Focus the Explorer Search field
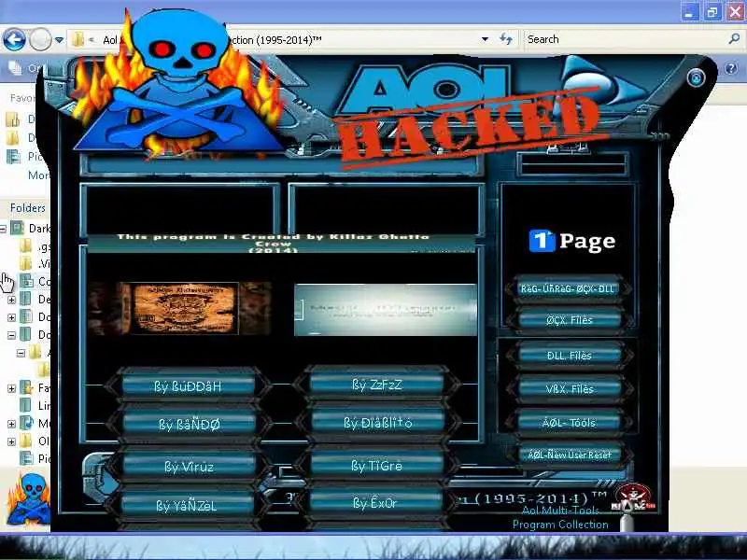747x560 pixels. tap(624, 39)
